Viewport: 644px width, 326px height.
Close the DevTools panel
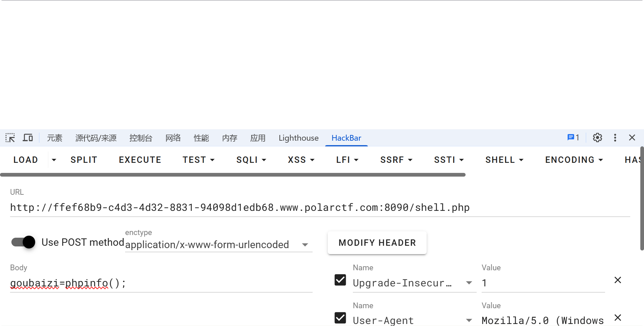click(x=632, y=138)
